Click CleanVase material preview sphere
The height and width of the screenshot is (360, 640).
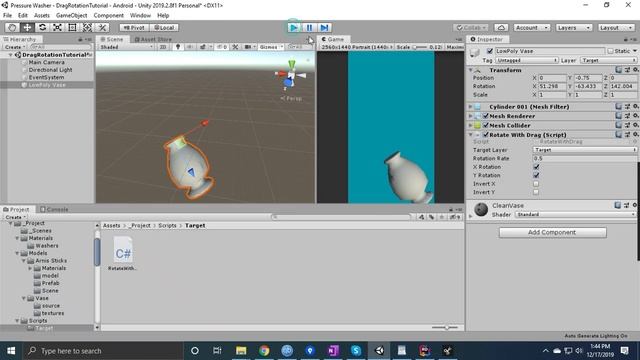click(x=481, y=209)
